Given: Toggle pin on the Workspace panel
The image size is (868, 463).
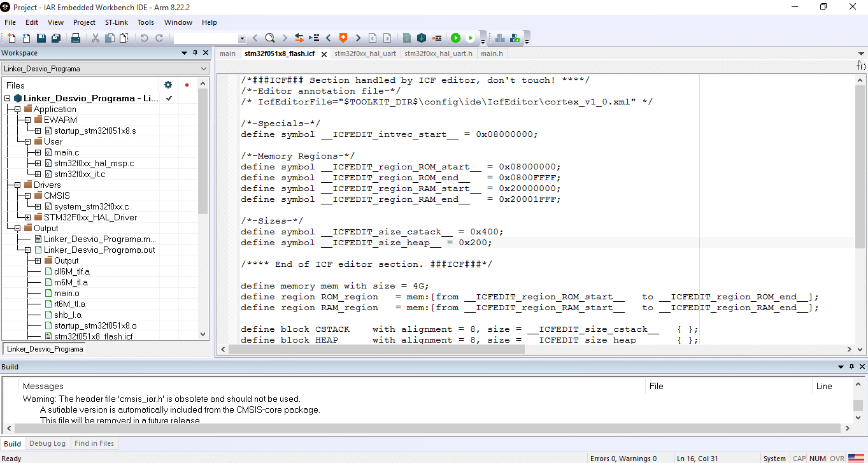Looking at the screenshot, I should [x=195, y=53].
